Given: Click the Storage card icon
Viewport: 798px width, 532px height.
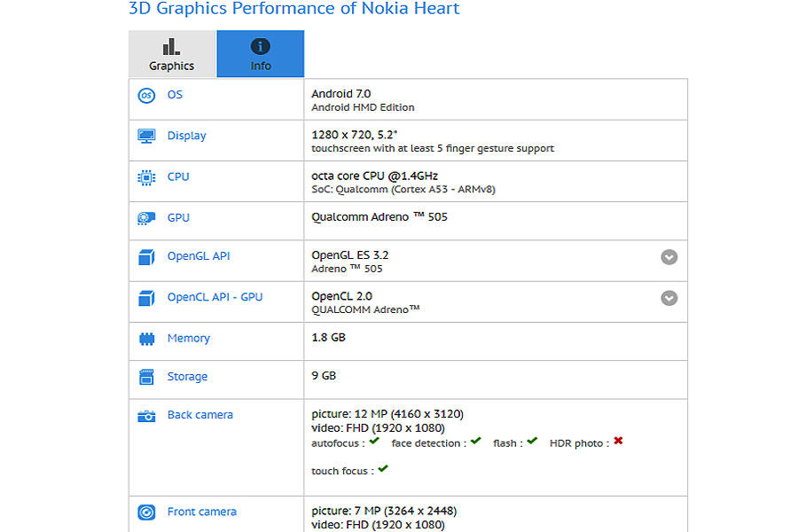Looking at the screenshot, I should [145, 376].
